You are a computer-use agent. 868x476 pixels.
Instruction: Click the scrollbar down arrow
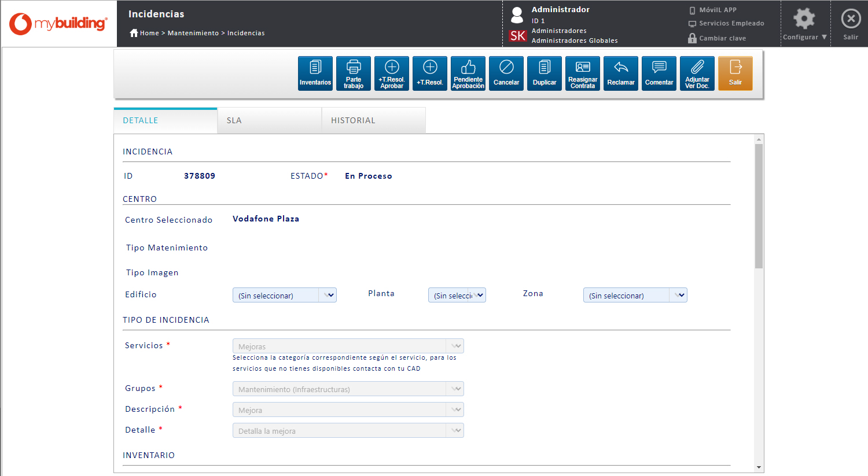759,467
